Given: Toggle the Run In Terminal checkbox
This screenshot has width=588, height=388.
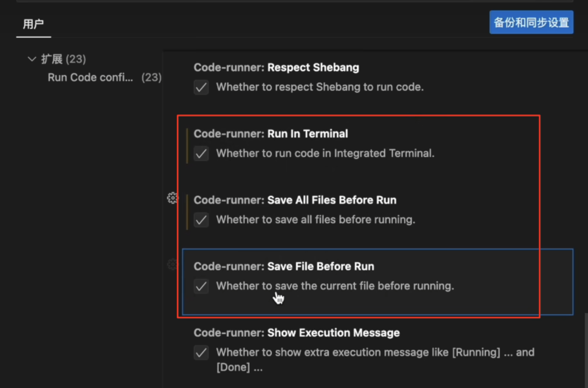Looking at the screenshot, I should coord(201,153).
